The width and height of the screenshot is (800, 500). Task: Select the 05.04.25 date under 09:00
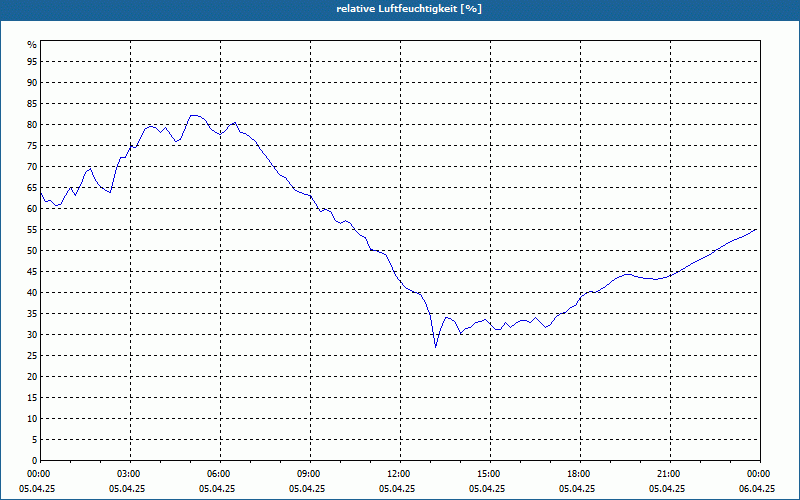coord(307,489)
